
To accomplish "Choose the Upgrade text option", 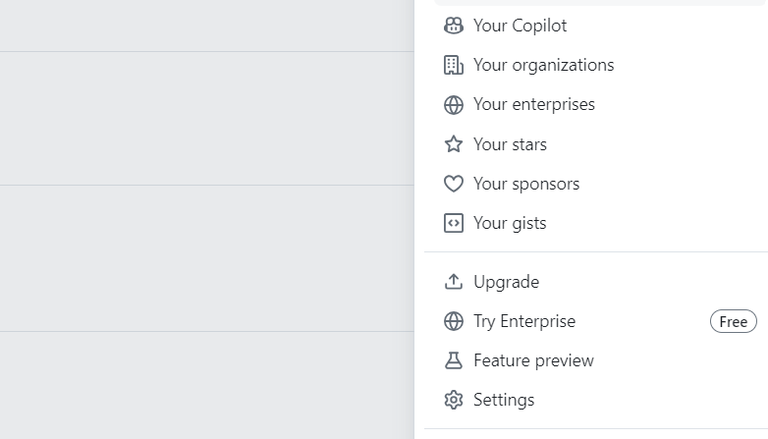I will pyautogui.click(x=506, y=282).
